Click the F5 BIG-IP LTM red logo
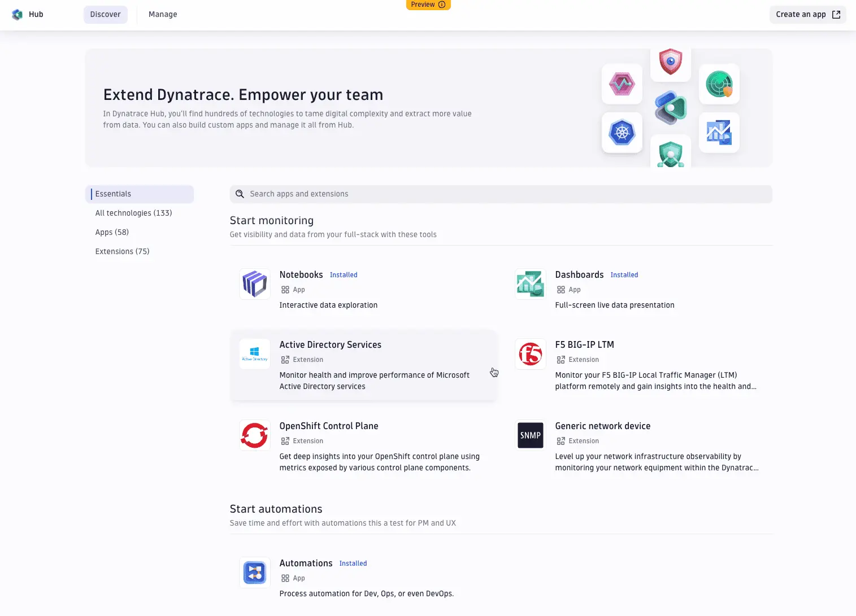The height and width of the screenshot is (616, 856). pyautogui.click(x=531, y=353)
